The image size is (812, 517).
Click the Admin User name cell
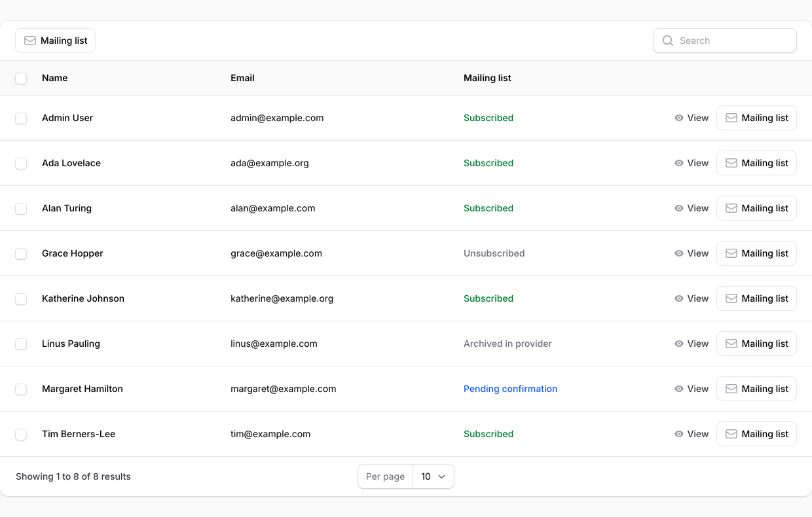pos(67,118)
